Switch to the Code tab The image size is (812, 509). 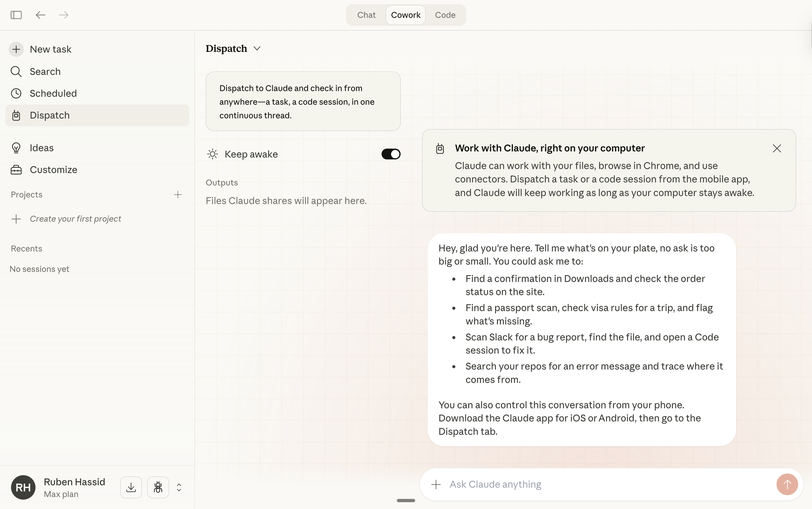pyautogui.click(x=445, y=15)
